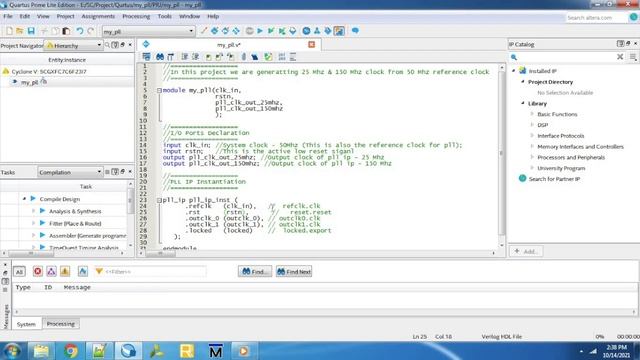The width and height of the screenshot is (640, 360).
Task: Open Google Chrome from the Windows taskbar
Action: 70,351
